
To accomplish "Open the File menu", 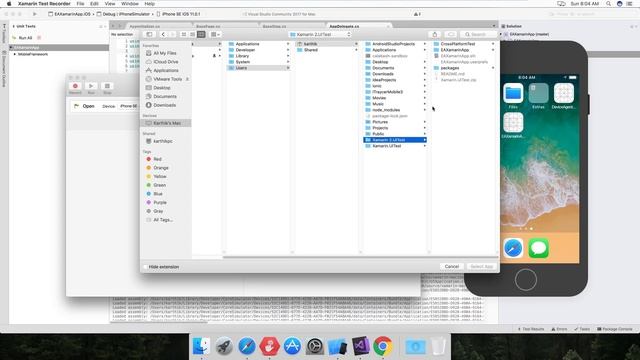I will point(80,4).
